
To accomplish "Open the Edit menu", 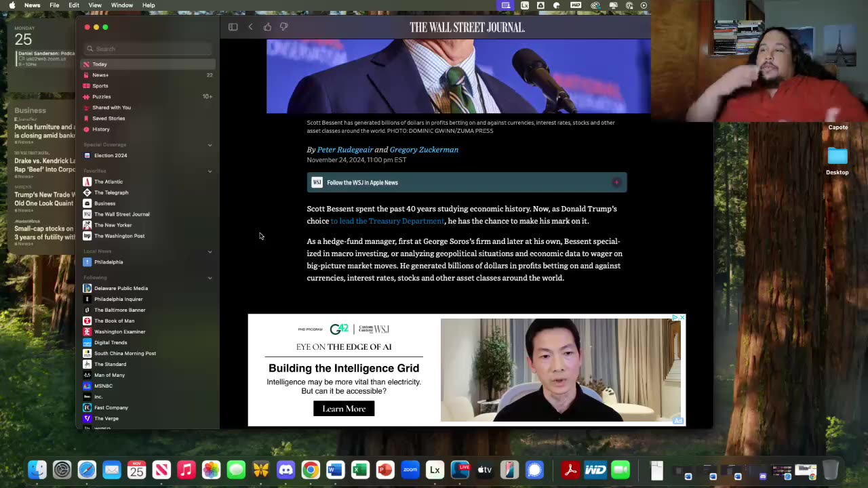I will click(74, 5).
